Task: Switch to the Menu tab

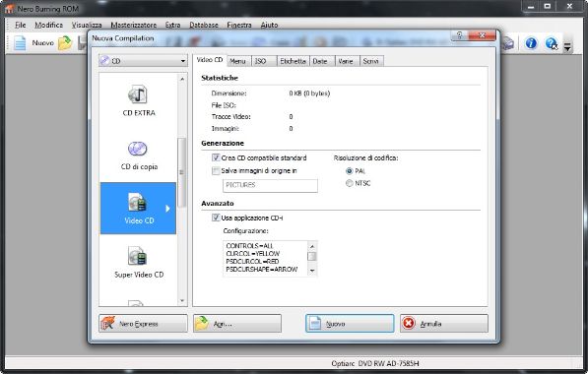Action: (x=237, y=61)
